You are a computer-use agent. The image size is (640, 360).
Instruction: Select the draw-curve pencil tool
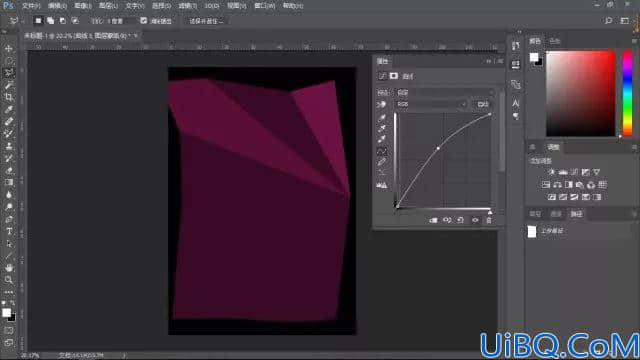point(382,162)
